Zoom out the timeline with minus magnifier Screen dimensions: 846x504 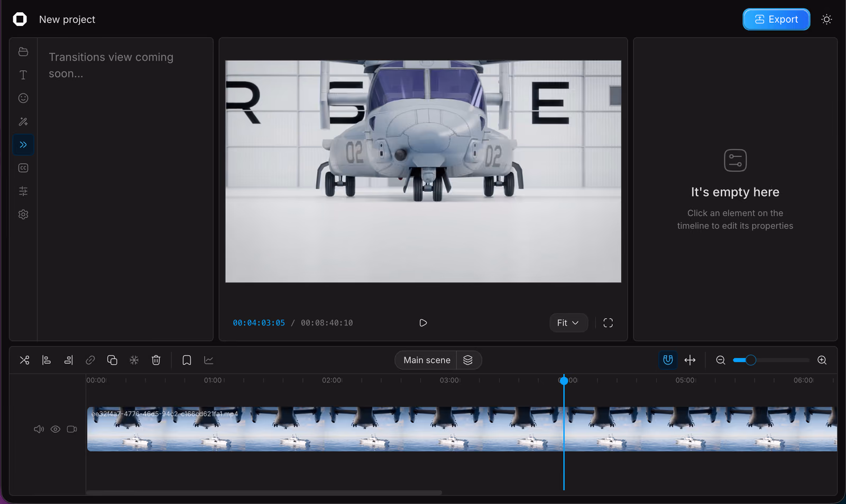coord(721,360)
